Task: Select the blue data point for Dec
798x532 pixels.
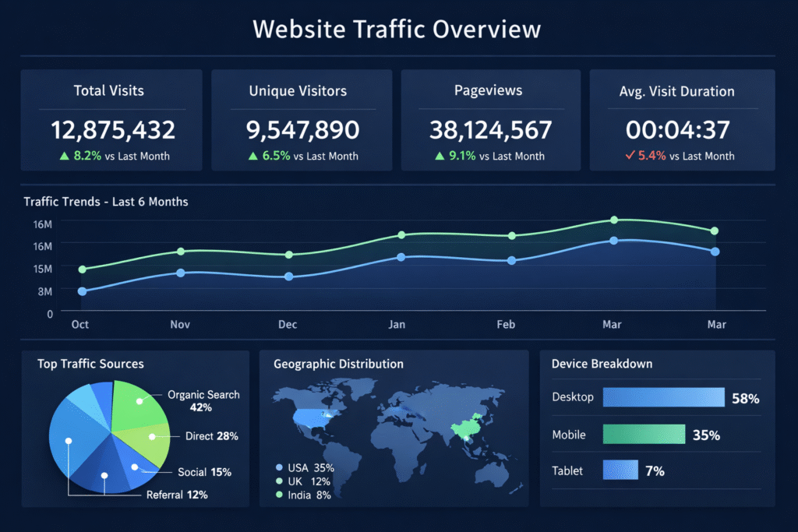Action: [288, 277]
